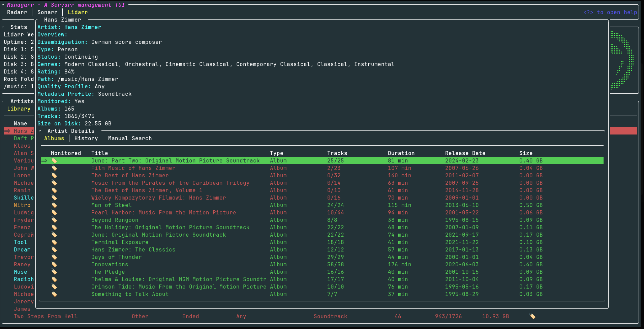Click monitored tag icon for Terminal Exposure
This screenshot has height=329, width=644.
point(54,242)
